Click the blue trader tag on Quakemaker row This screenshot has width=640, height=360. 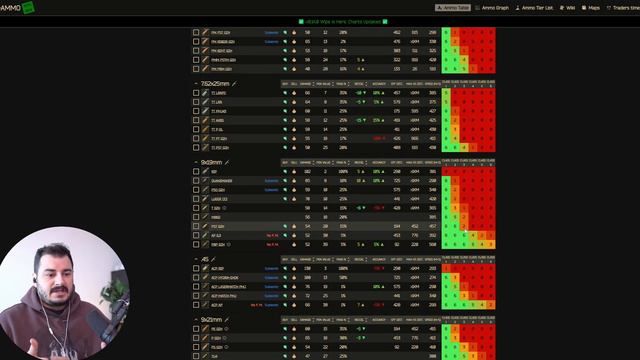tap(271, 181)
